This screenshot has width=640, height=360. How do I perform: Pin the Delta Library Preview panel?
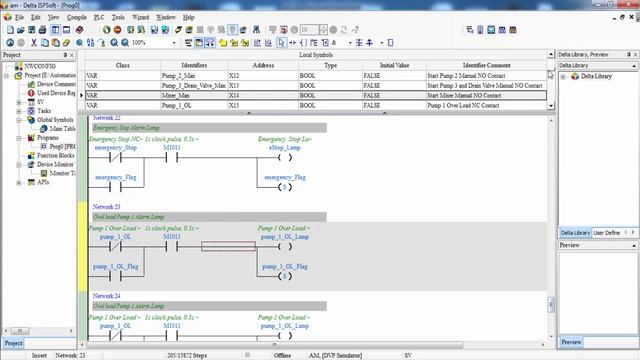629,54
